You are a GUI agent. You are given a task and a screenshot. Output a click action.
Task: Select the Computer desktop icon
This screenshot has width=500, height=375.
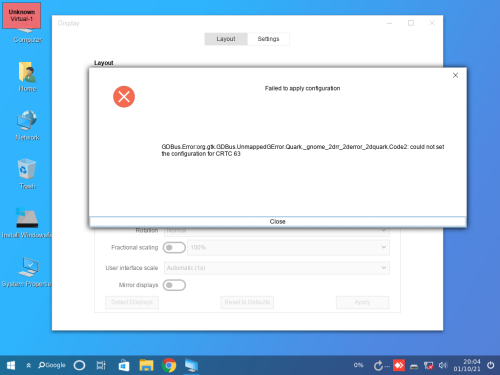point(28,37)
